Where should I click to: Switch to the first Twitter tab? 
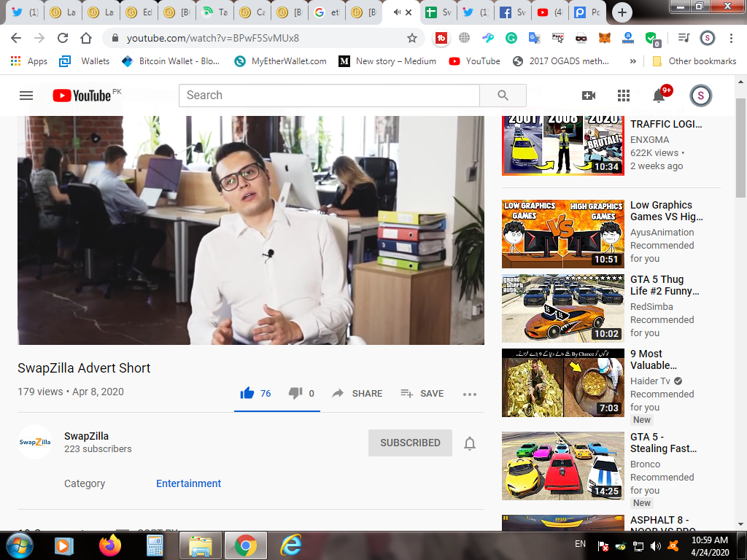point(26,12)
